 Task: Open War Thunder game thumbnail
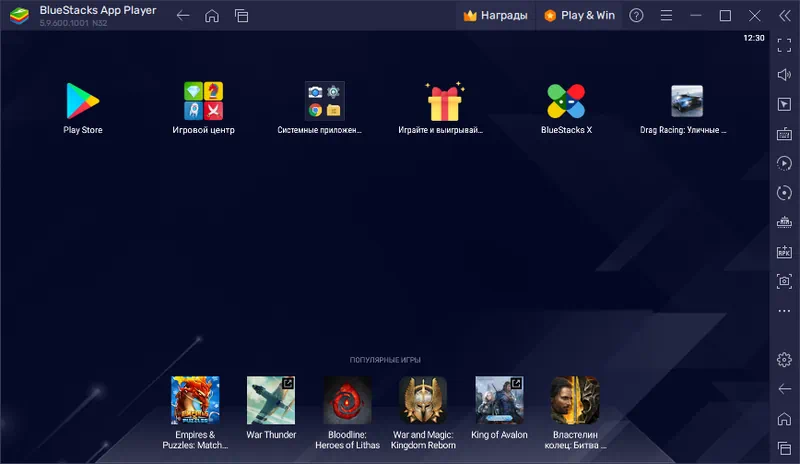[271, 400]
